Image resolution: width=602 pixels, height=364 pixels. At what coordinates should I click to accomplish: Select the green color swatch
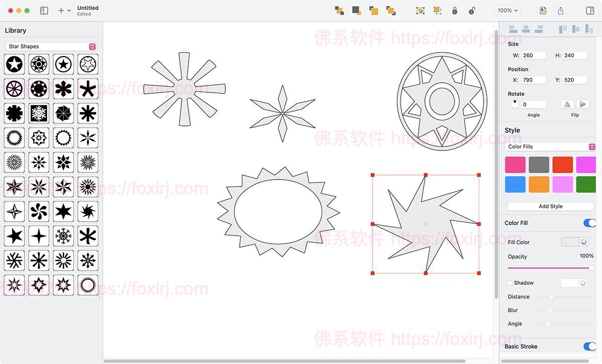586,185
